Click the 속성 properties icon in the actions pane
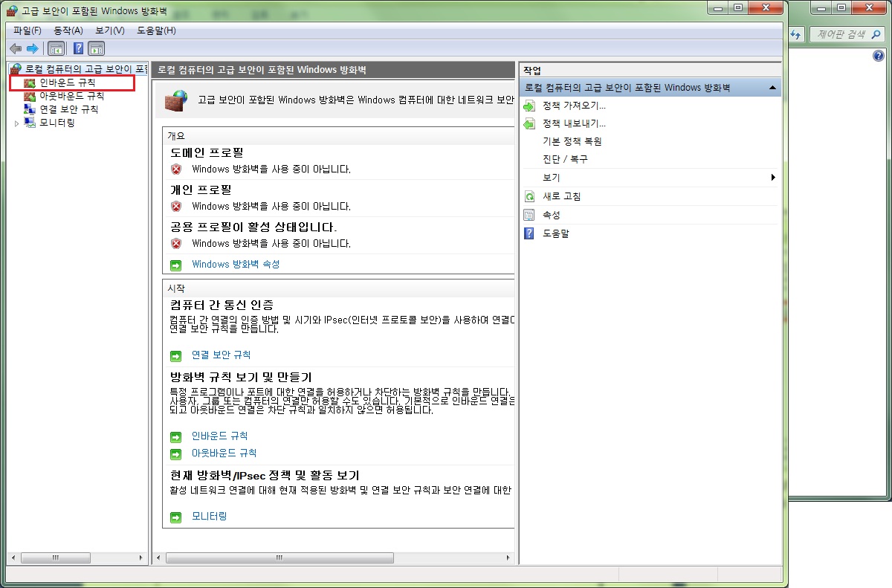 point(529,215)
